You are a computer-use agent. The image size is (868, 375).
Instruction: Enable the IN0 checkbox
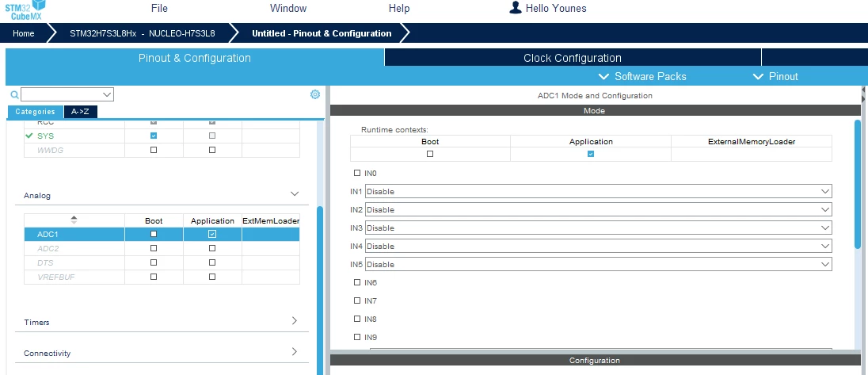[x=357, y=173]
